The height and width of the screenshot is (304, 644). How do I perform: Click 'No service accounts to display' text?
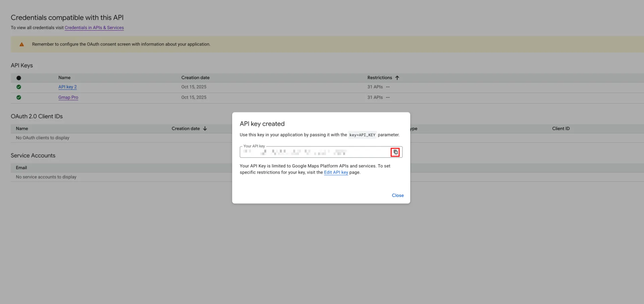[x=46, y=177]
